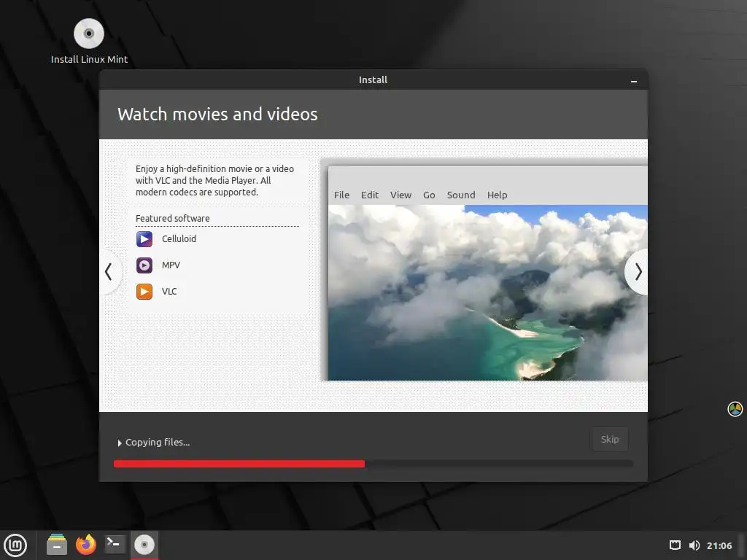Click the circular icon at right screen edge
The image size is (747, 560).
735,408
